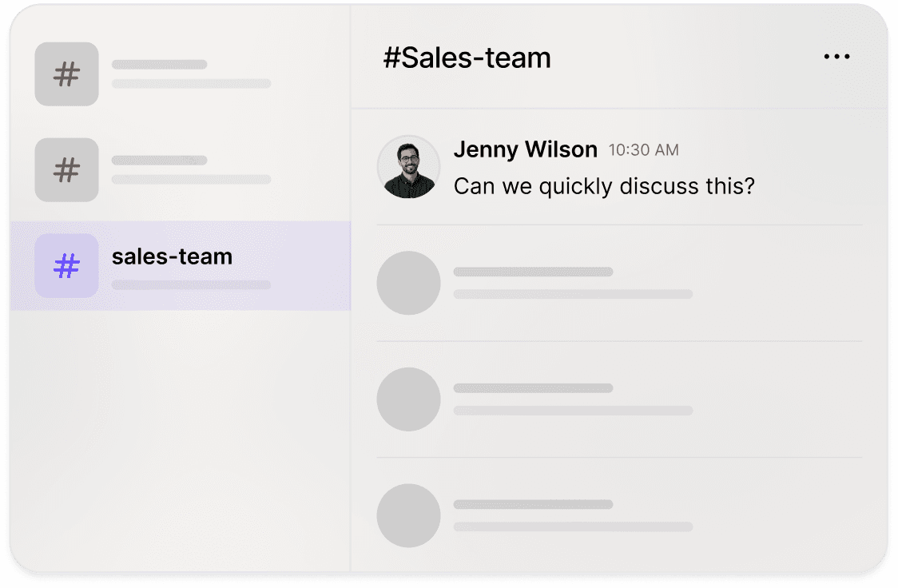
Task: Click the #Sales-team channel header title
Action: tap(467, 58)
